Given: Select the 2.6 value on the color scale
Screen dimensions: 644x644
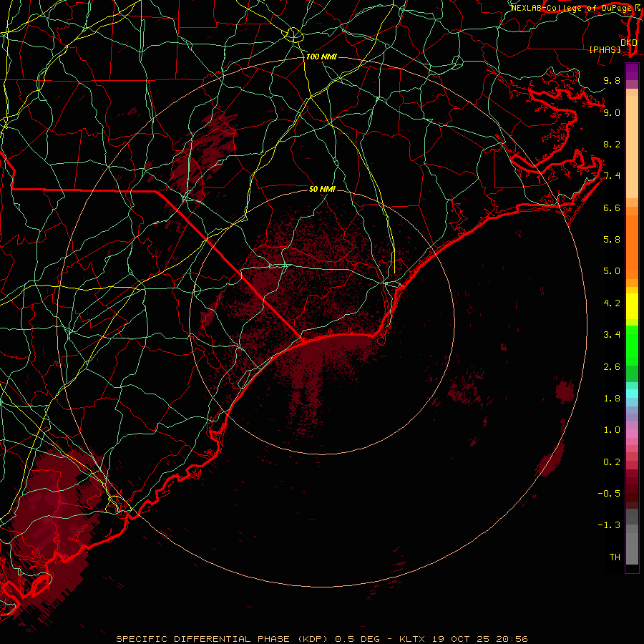Looking at the screenshot, I should point(612,367).
